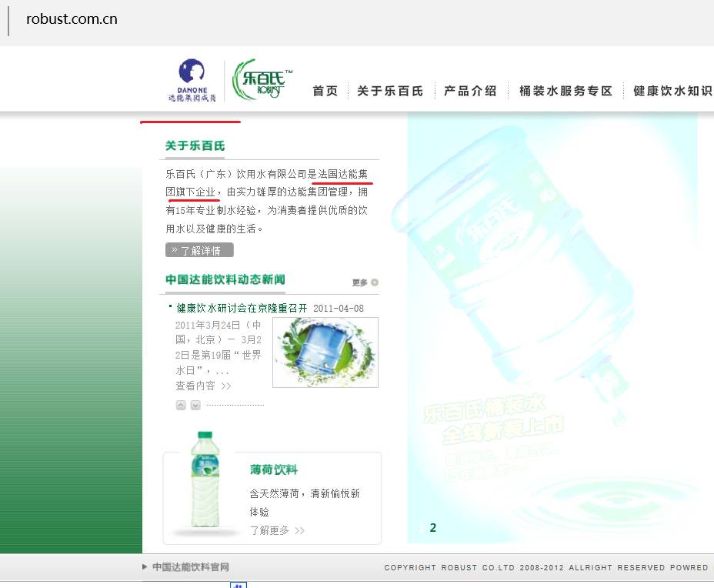Viewport: 714px width, 588px height.
Task: Open news headline 健康饮水研讨会在京隆重召开
Action: click(x=242, y=309)
